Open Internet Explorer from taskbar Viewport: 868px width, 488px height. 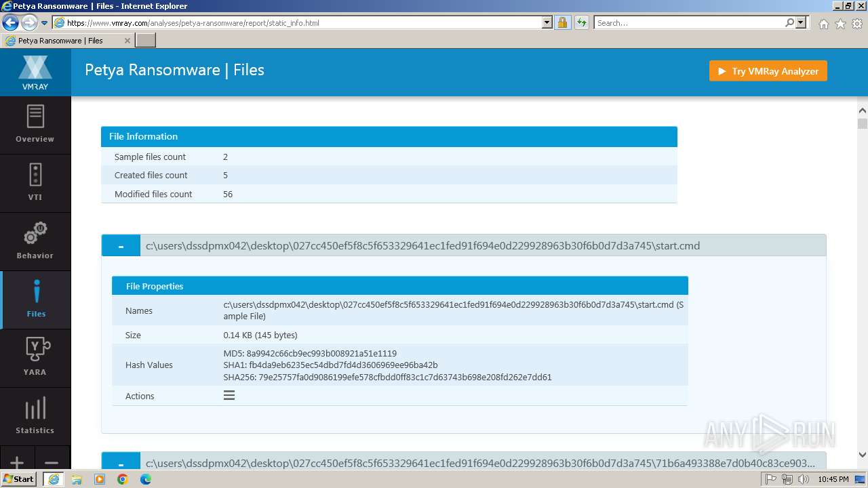click(x=53, y=479)
